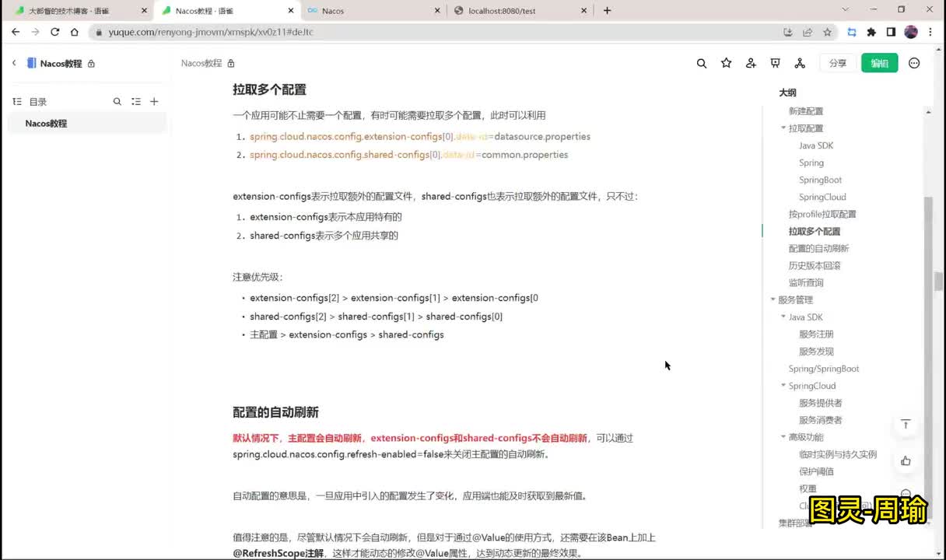Star this document with the favorite icon
Image resolution: width=946 pixels, height=560 pixels.
(726, 64)
